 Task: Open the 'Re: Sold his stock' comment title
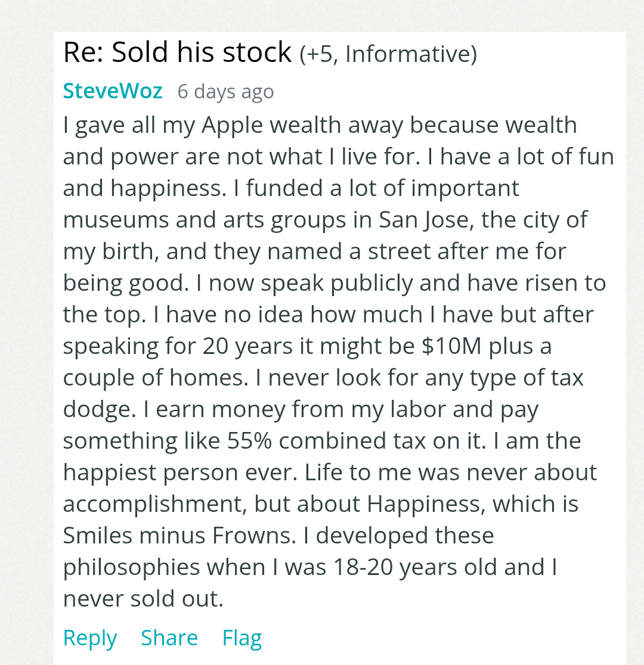pos(177,52)
